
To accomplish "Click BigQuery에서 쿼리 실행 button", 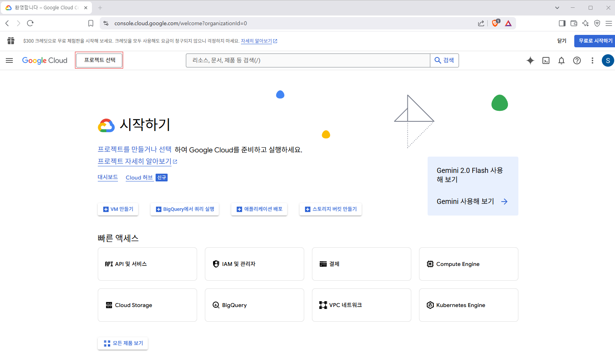I will pyautogui.click(x=185, y=209).
